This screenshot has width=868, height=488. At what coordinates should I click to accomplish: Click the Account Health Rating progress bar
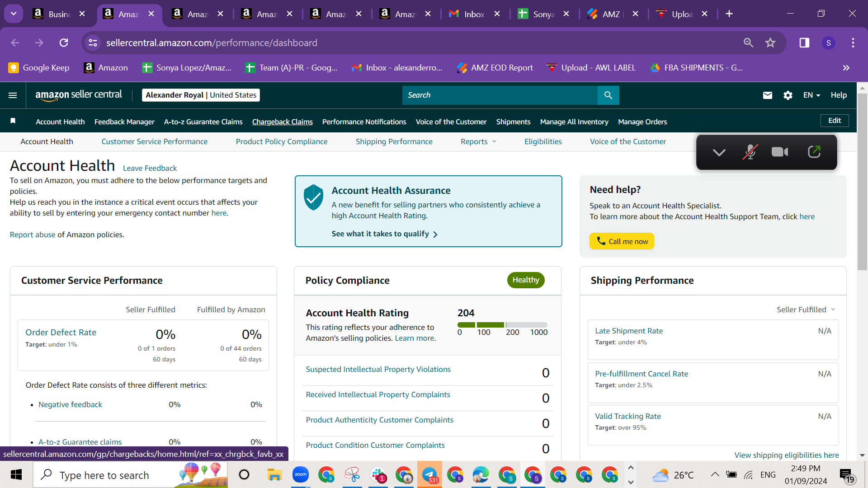click(502, 325)
